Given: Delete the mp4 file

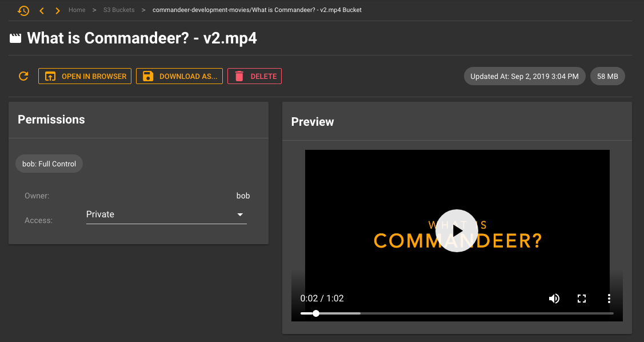Looking at the screenshot, I should 255,76.
